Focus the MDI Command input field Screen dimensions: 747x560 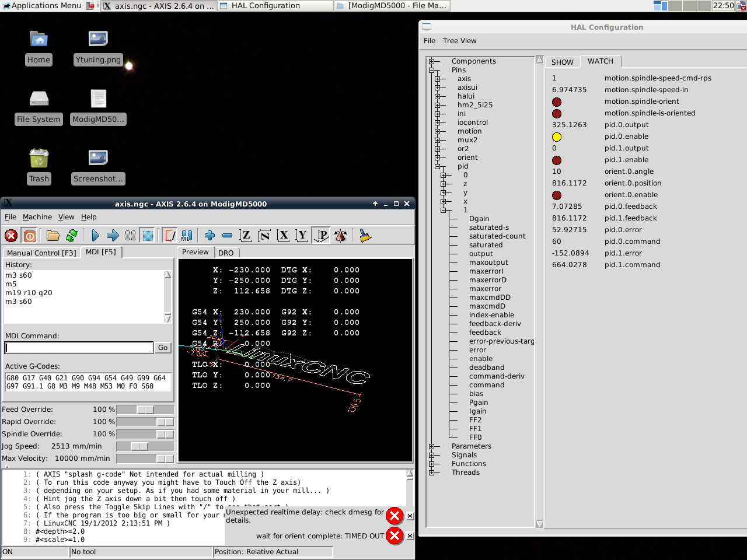click(79, 348)
